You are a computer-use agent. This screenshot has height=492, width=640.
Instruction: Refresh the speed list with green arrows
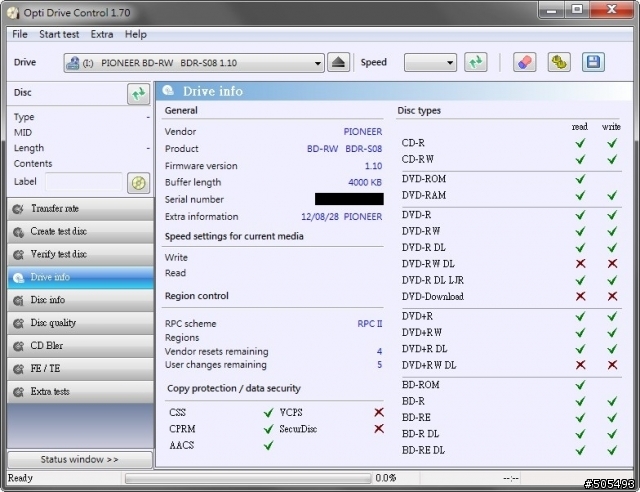click(x=476, y=62)
